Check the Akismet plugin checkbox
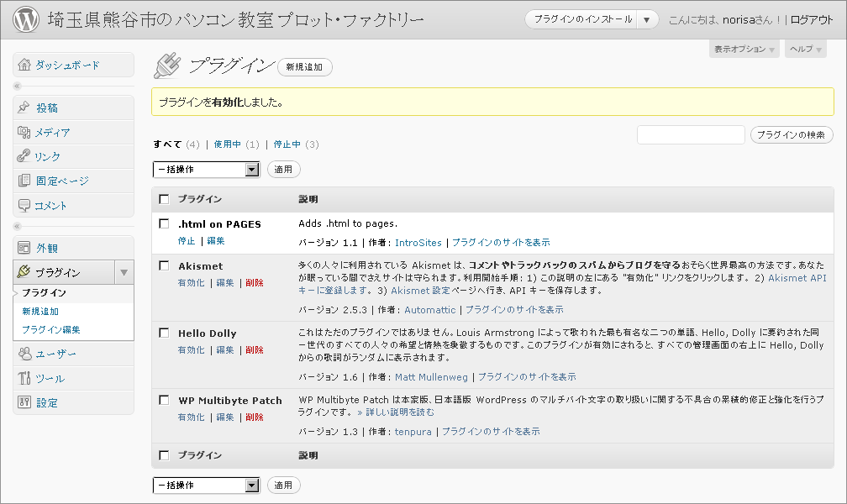Viewport: 847px width, 504px height. 164,265
